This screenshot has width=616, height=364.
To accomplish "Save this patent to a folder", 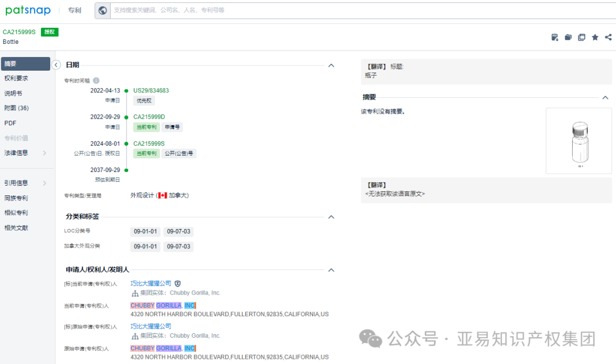I will [x=568, y=37].
